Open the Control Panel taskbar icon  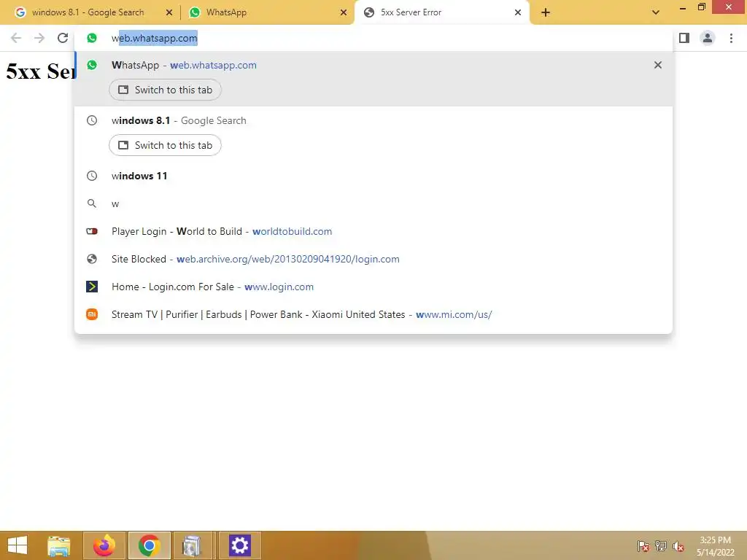click(192, 545)
